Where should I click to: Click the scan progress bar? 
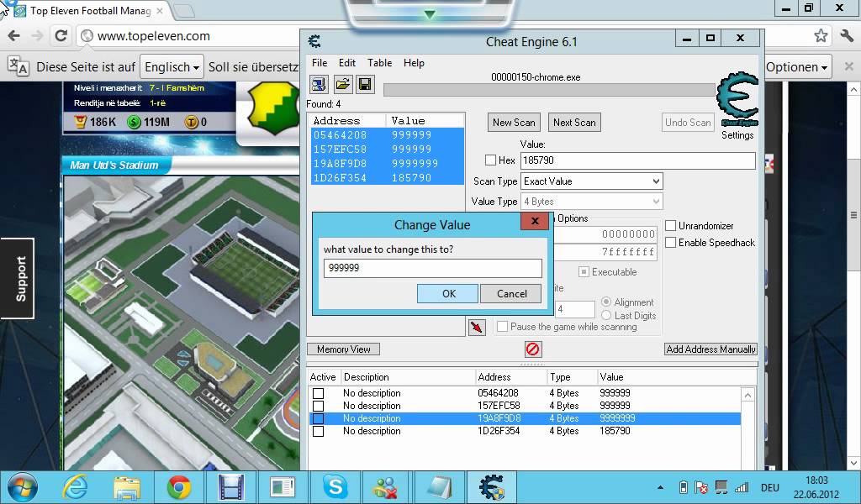[x=549, y=90]
